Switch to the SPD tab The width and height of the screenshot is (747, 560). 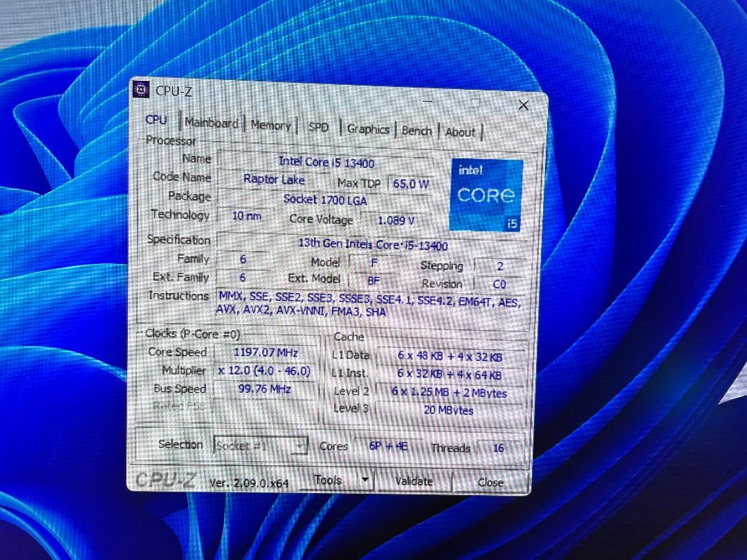pos(318,128)
